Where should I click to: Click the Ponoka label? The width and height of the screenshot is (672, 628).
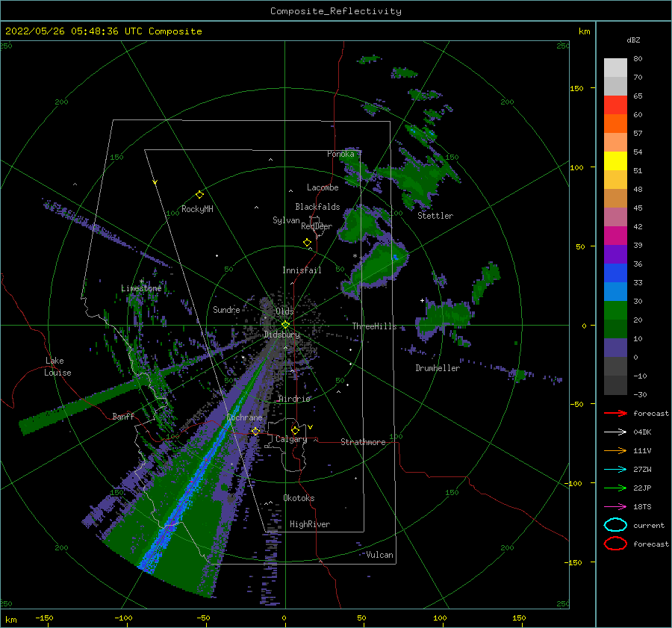point(340,154)
